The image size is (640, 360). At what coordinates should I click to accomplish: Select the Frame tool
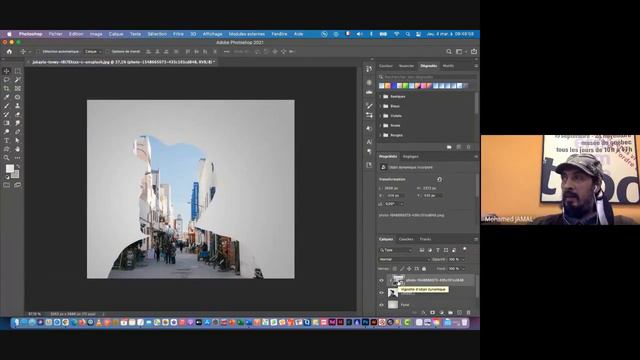[x=18, y=88]
